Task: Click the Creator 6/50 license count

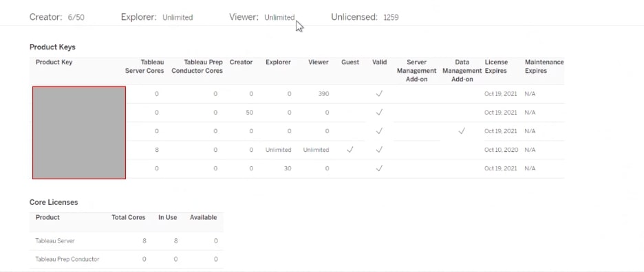Action: click(x=57, y=17)
